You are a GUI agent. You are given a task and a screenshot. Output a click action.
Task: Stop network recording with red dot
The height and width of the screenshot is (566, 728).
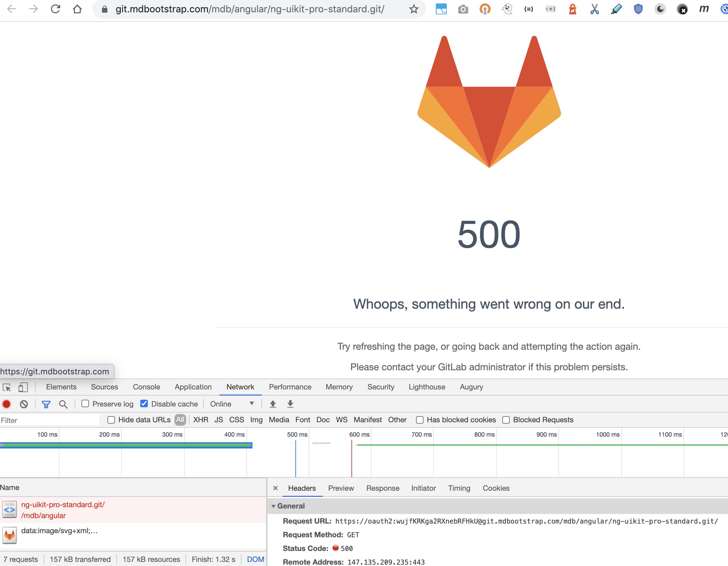point(6,404)
